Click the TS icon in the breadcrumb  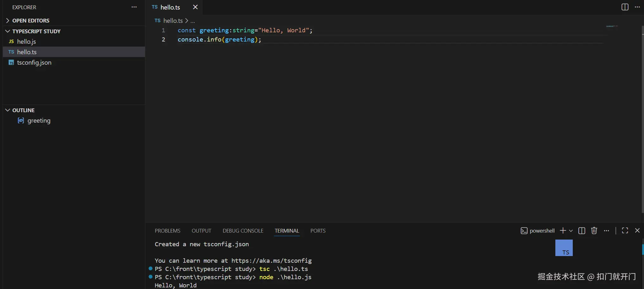point(157,21)
